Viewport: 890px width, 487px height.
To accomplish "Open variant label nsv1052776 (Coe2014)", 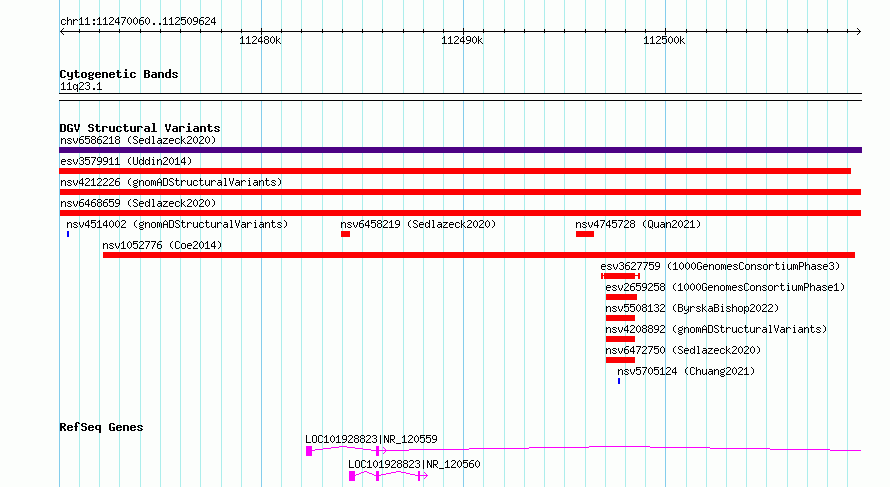I will (162, 245).
